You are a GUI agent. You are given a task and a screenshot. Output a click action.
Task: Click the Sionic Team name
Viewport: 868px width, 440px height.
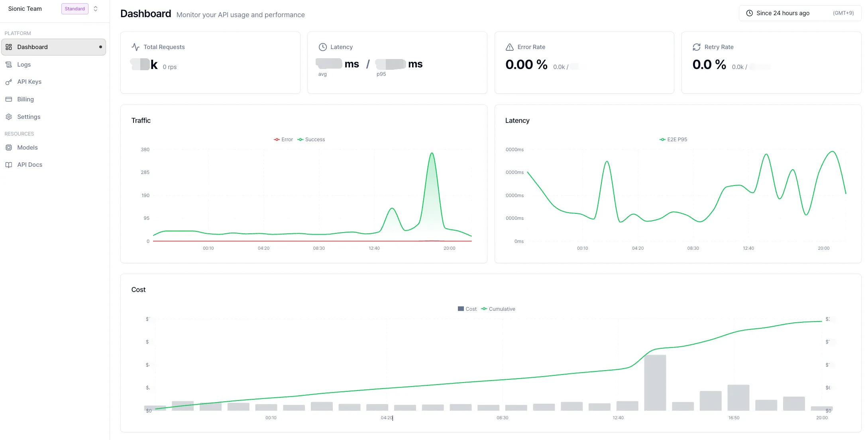(x=25, y=9)
